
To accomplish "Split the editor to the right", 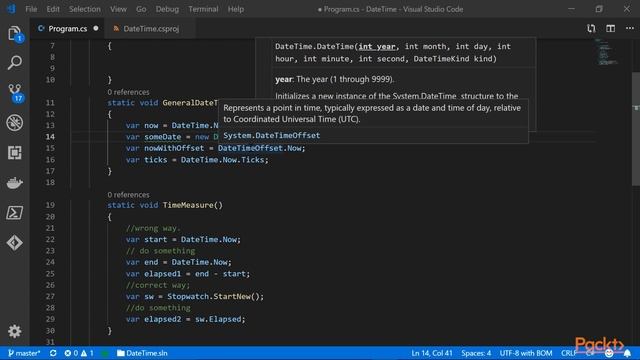I will point(611,29).
